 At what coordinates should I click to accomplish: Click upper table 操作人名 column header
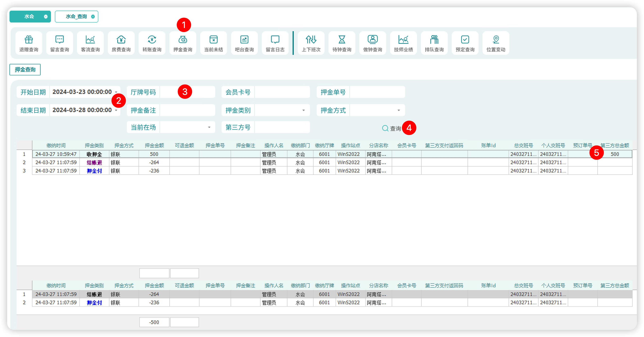point(274,145)
